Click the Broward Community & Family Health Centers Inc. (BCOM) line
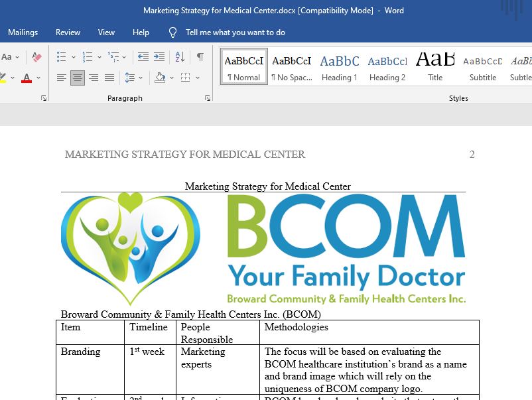Viewport: 532px width, 400px height. point(190,314)
